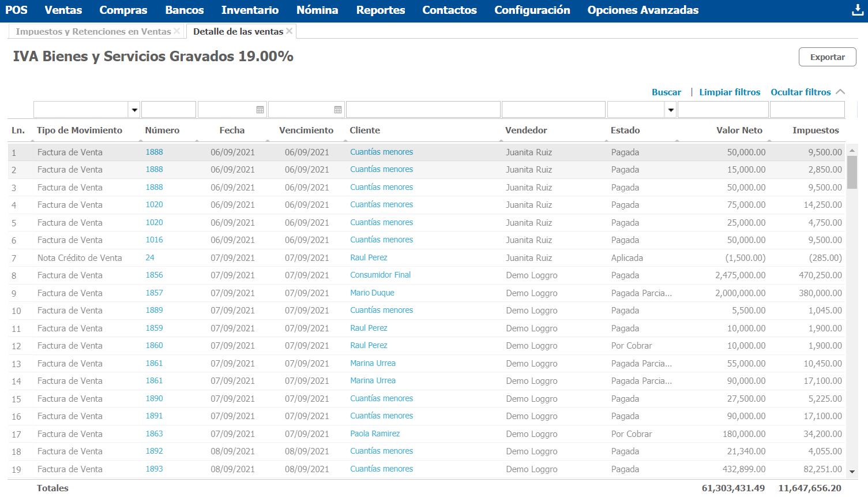
Task: Open the Ventas menu
Action: click(x=63, y=10)
